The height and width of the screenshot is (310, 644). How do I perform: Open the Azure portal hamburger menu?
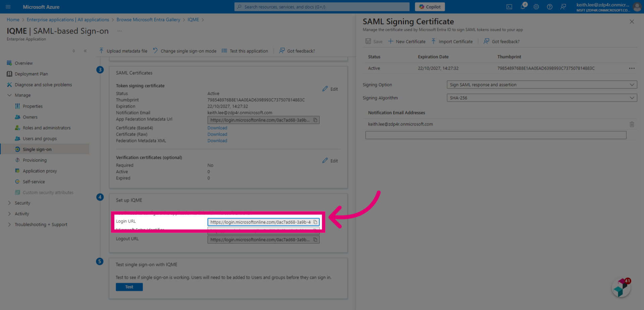point(8,7)
